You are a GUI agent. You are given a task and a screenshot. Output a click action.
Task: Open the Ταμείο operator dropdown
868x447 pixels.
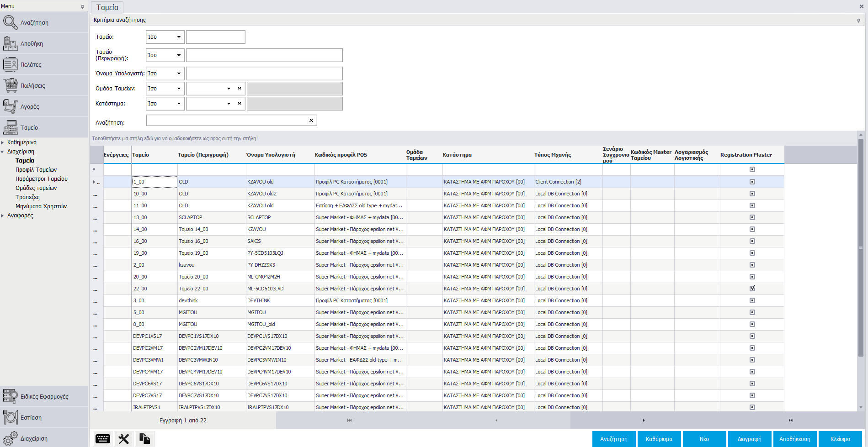(x=179, y=37)
